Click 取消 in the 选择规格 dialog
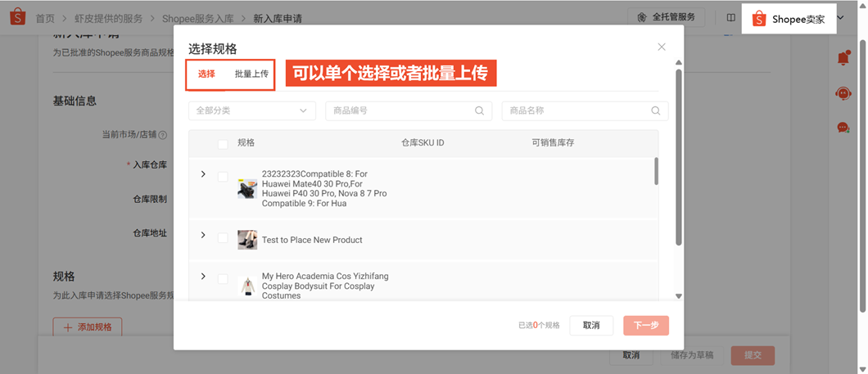This screenshot has width=868, height=374. coord(591,326)
